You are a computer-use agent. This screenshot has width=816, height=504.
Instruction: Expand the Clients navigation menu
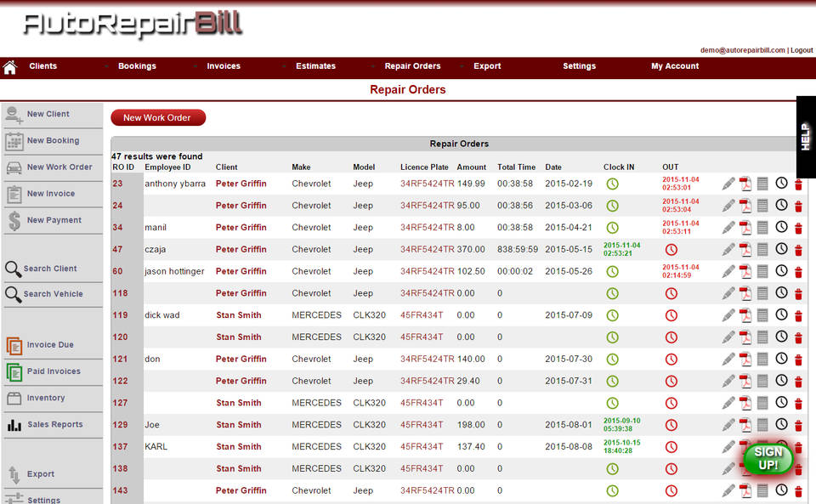point(42,66)
